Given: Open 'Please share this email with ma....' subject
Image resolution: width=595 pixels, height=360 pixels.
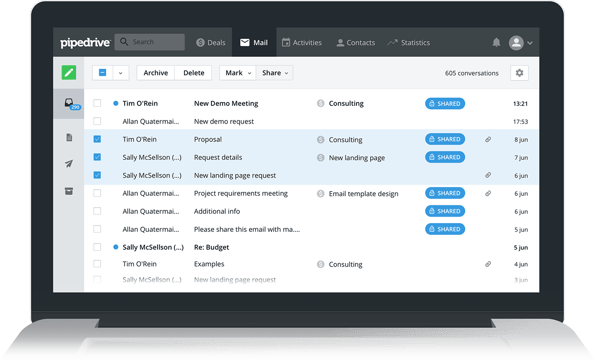Looking at the screenshot, I should click(x=247, y=229).
